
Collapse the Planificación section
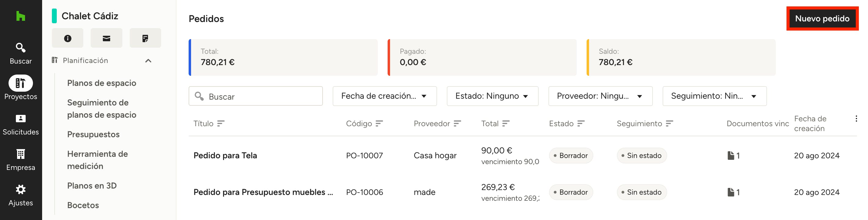point(148,61)
